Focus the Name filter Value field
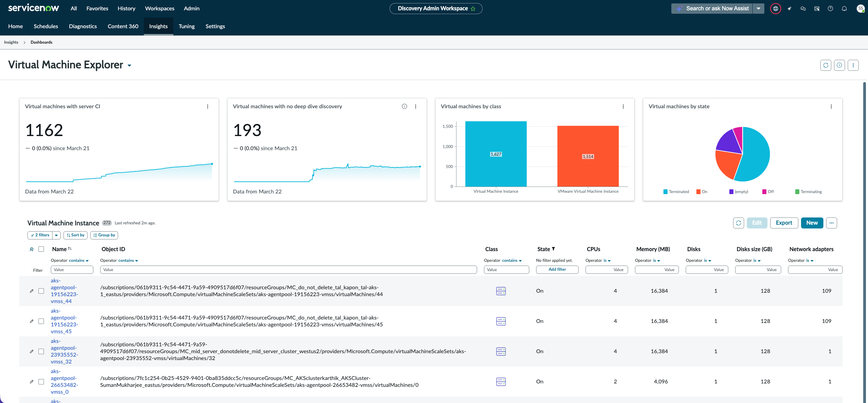868x403 pixels. (72, 270)
